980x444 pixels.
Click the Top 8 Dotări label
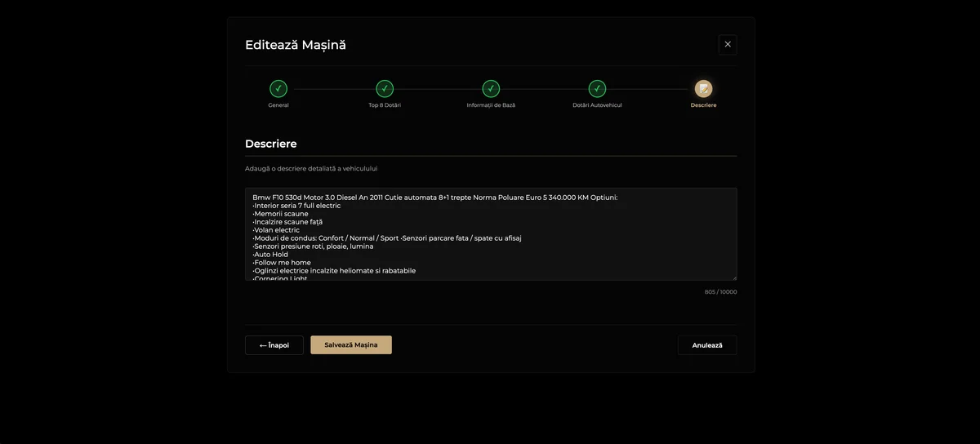(x=385, y=105)
